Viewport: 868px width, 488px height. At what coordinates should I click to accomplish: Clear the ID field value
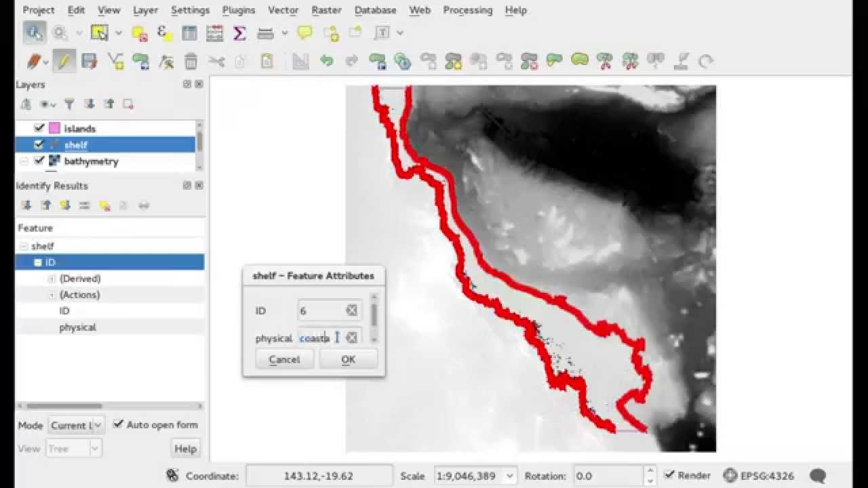351,310
